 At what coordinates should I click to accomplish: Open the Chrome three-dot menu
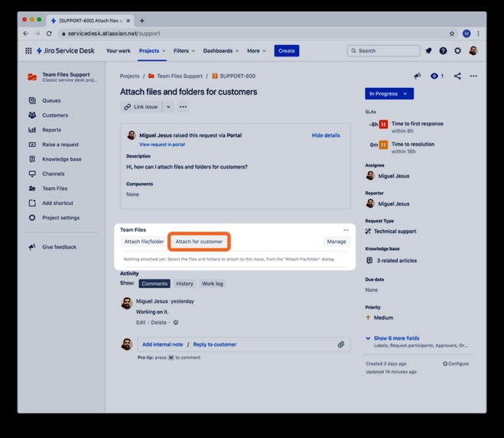click(478, 34)
